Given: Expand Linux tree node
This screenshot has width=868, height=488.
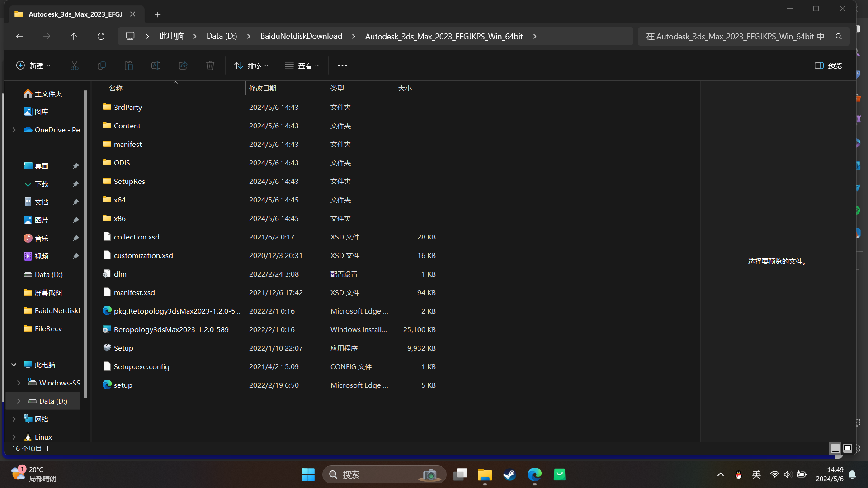Looking at the screenshot, I should pos(14,437).
